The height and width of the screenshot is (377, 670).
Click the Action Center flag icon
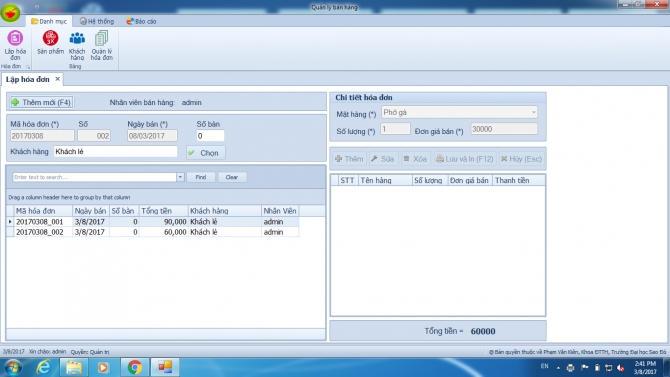(585, 368)
